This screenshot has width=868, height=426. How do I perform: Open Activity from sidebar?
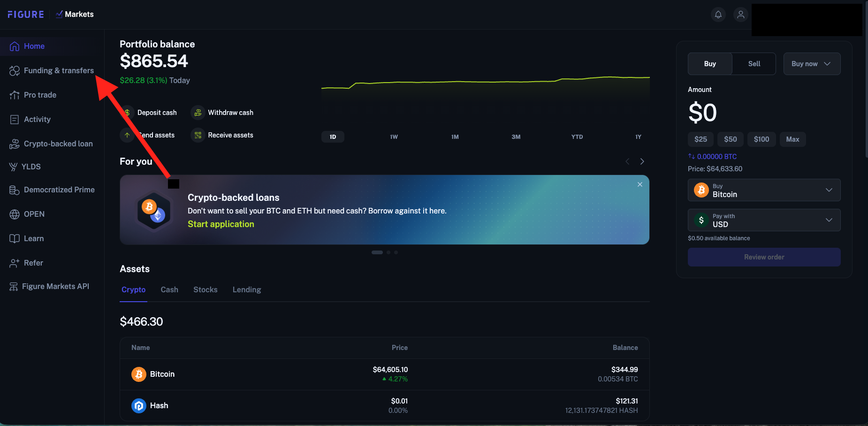[38, 119]
